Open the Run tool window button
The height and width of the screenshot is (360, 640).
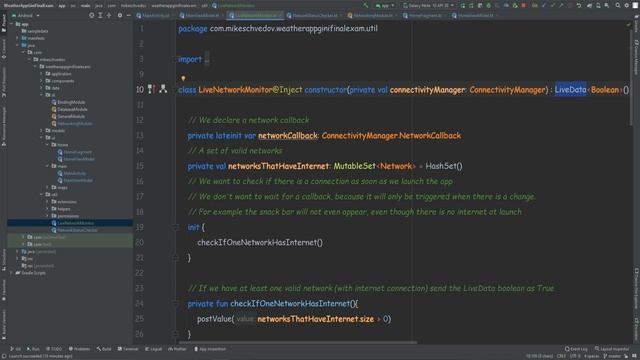click(33, 349)
